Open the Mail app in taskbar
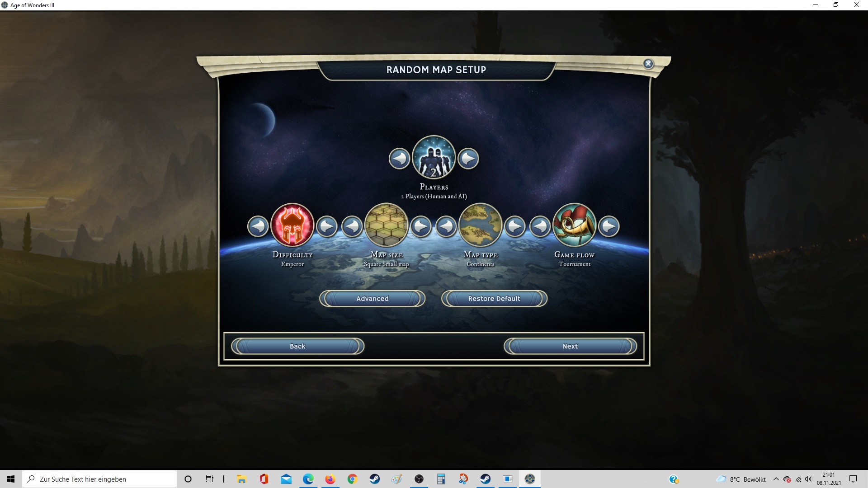This screenshot has width=868, height=488. point(286,479)
